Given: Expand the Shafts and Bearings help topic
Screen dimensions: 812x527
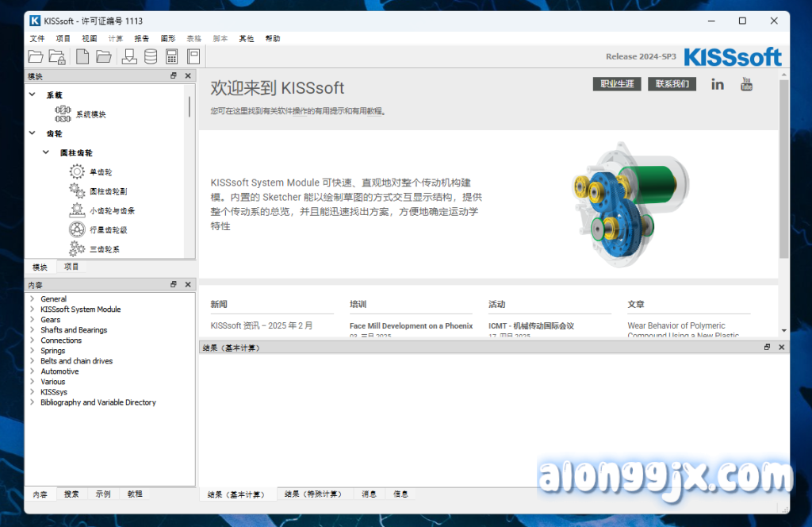Looking at the screenshot, I should (x=33, y=330).
